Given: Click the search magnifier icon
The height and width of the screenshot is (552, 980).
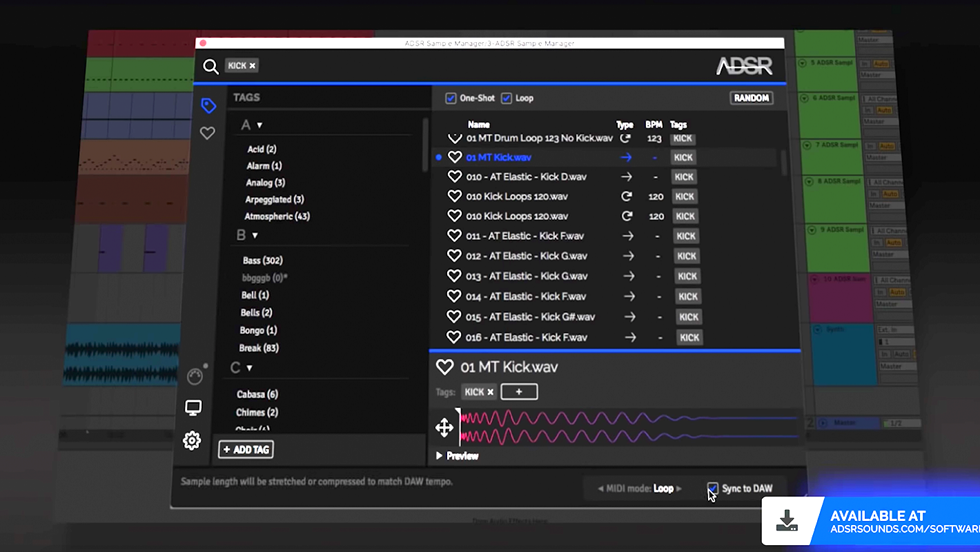Looking at the screenshot, I should tap(210, 66).
